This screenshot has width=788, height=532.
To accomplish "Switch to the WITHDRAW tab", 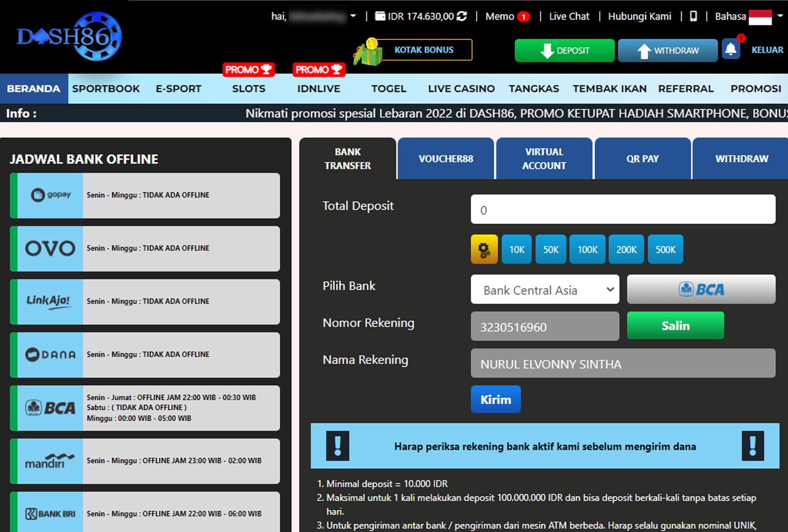I will (741, 159).
